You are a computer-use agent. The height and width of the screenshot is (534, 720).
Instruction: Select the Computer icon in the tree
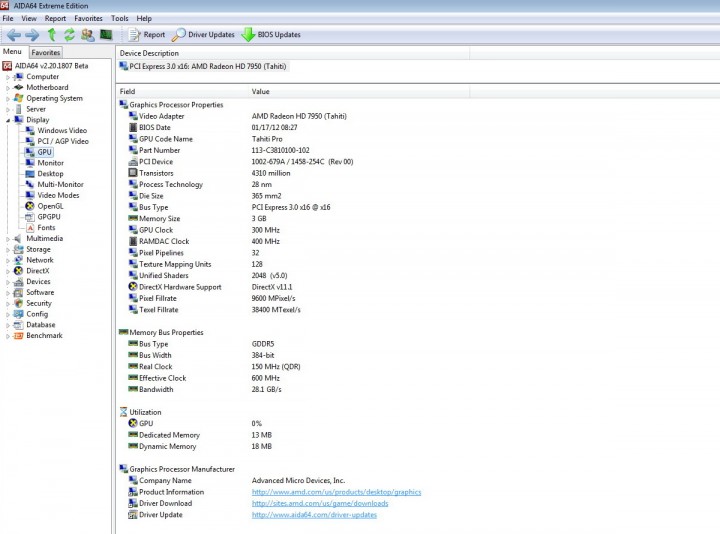[18, 77]
